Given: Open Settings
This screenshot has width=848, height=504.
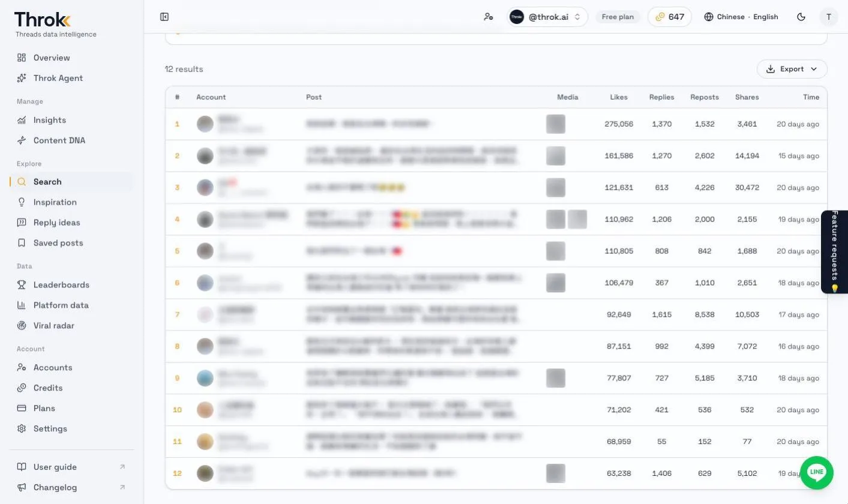Looking at the screenshot, I should (72, 429).
